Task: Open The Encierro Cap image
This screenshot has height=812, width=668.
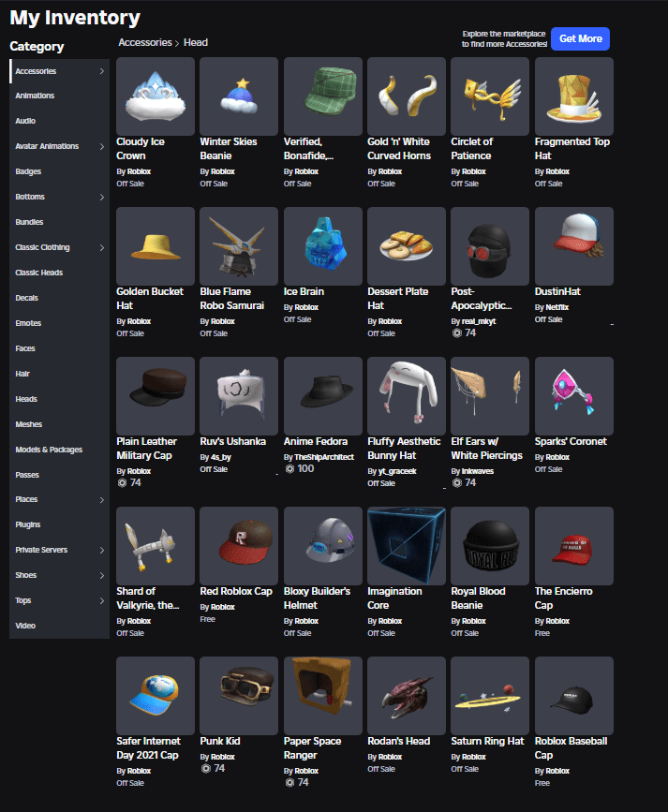Action: pyautogui.click(x=573, y=546)
